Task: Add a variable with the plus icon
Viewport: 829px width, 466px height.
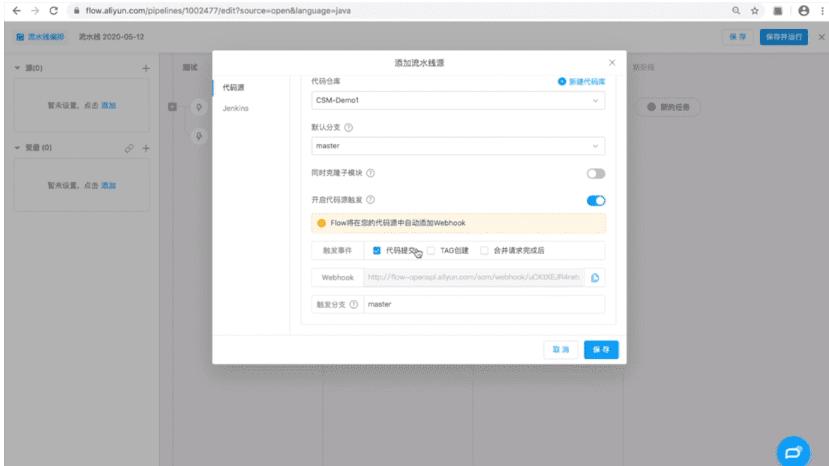Action: [146, 149]
